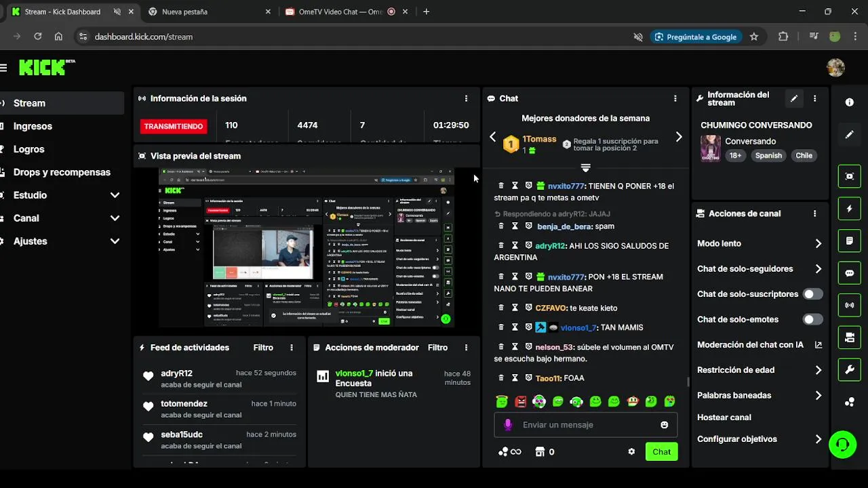
Task: Show next top donor with right arrow
Action: click(x=679, y=137)
